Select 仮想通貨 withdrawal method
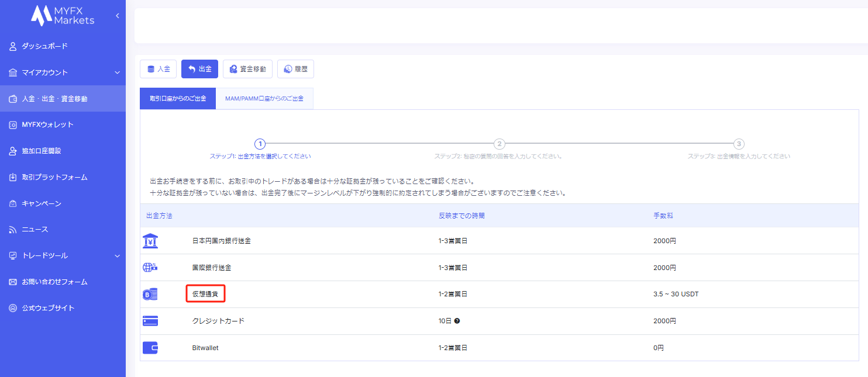Viewport: 868px width, 377px height. 205,294
